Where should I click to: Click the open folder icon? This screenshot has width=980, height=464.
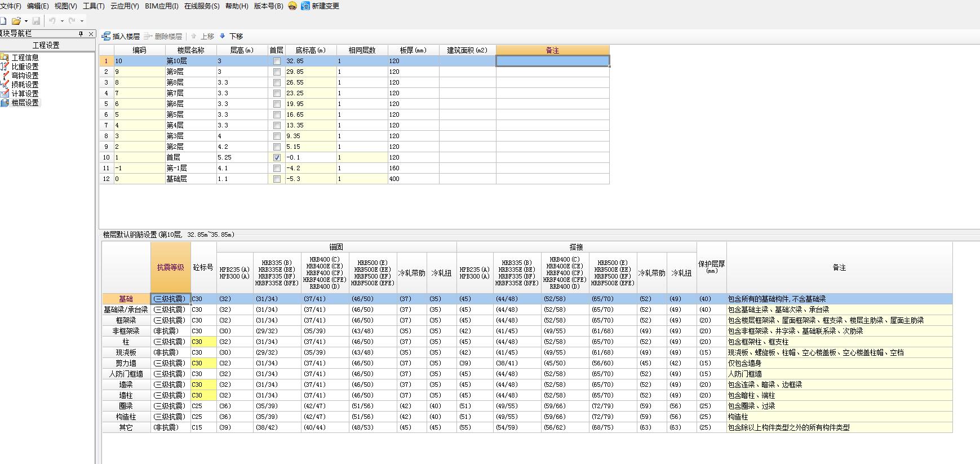pos(16,21)
